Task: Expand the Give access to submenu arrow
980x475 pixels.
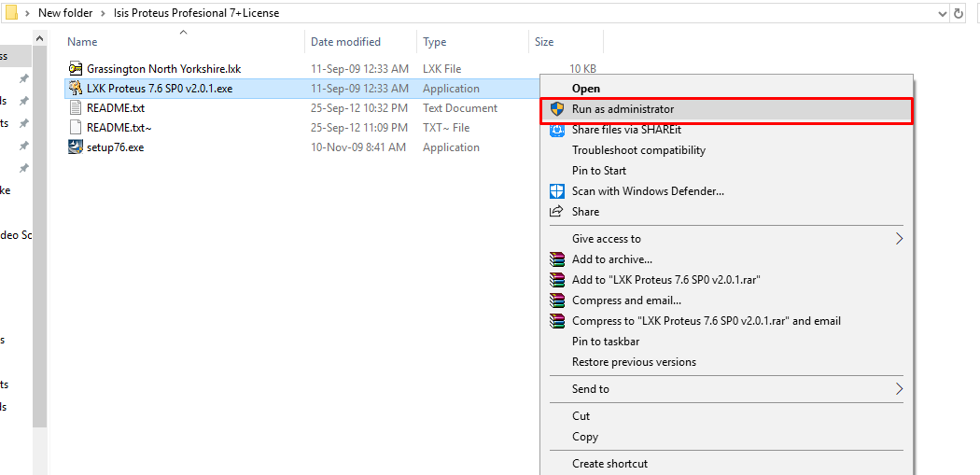Action: pos(900,238)
